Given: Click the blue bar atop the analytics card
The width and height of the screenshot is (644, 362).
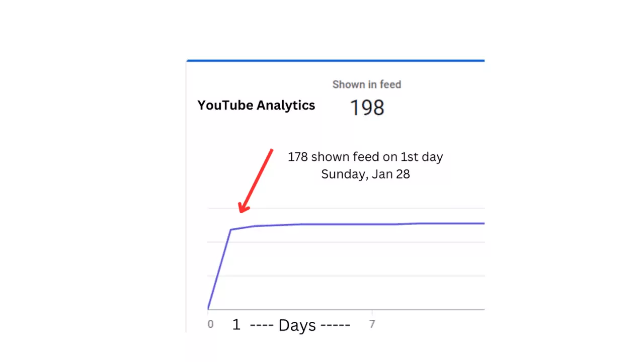Looking at the screenshot, I should pyautogui.click(x=335, y=61).
